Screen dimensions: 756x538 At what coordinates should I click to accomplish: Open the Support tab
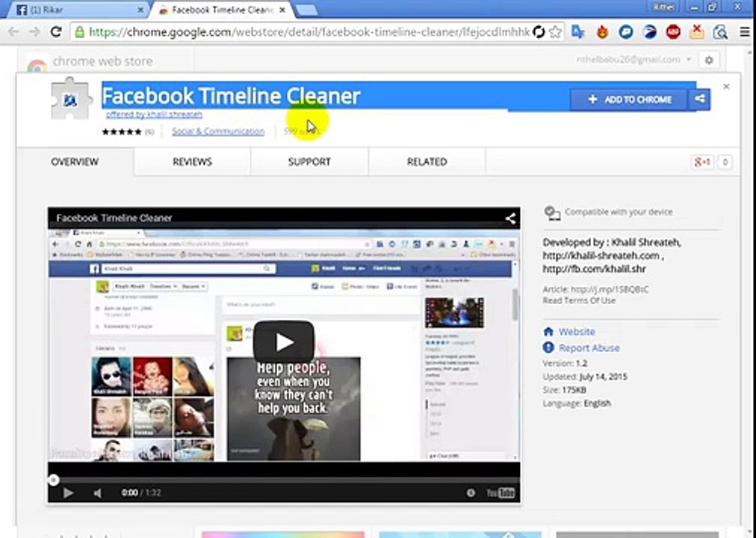[309, 162]
